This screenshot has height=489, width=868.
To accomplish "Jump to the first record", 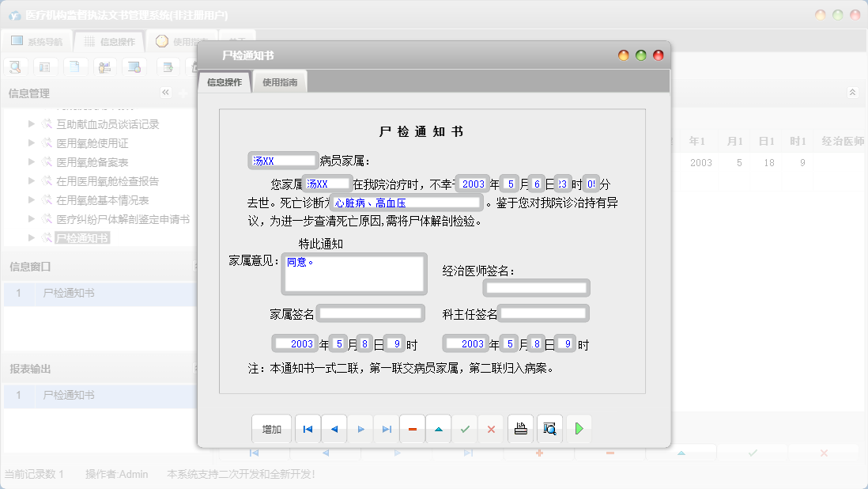I will click(308, 428).
